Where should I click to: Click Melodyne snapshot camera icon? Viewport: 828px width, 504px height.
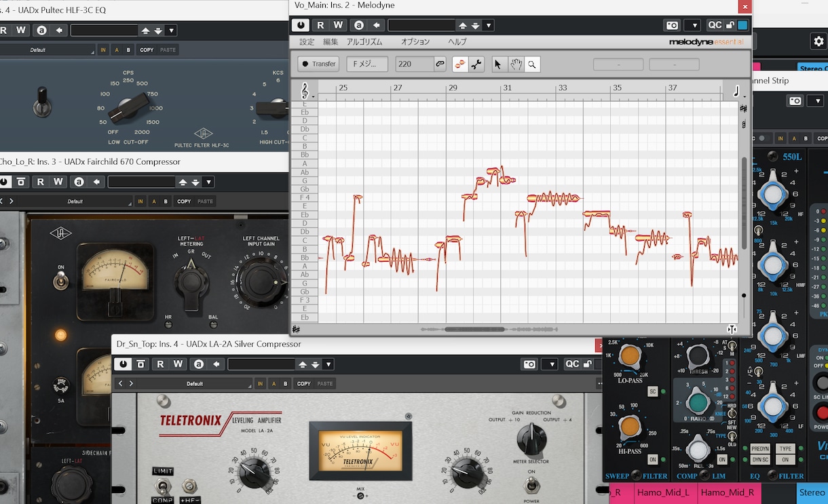click(672, 25)
